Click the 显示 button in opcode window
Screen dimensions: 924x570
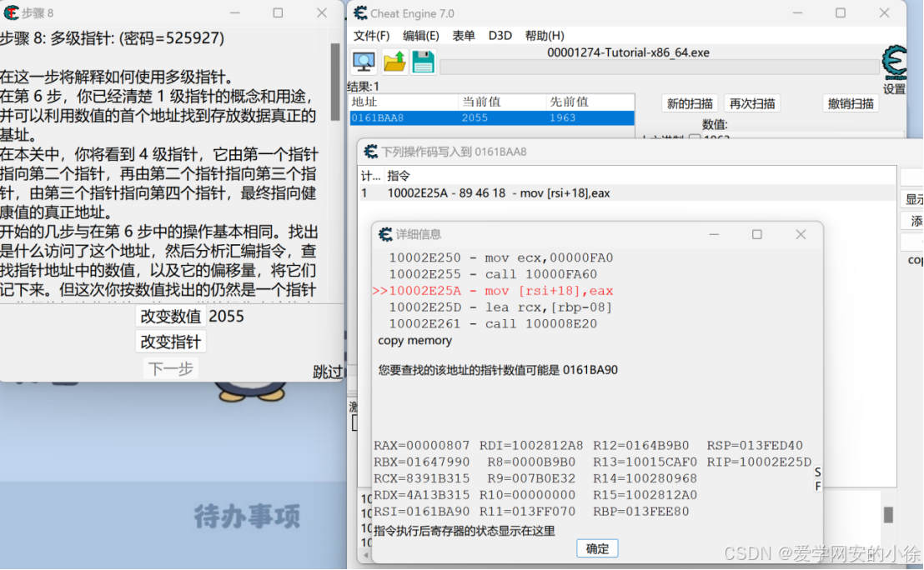(913, 199)
